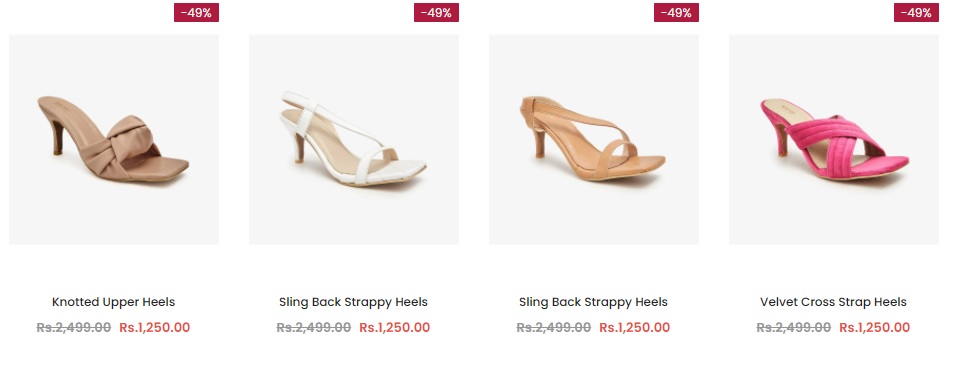Open the pink Velvet Cross Strap Heels image
This screenshot has height=381, width=973.
834,139
